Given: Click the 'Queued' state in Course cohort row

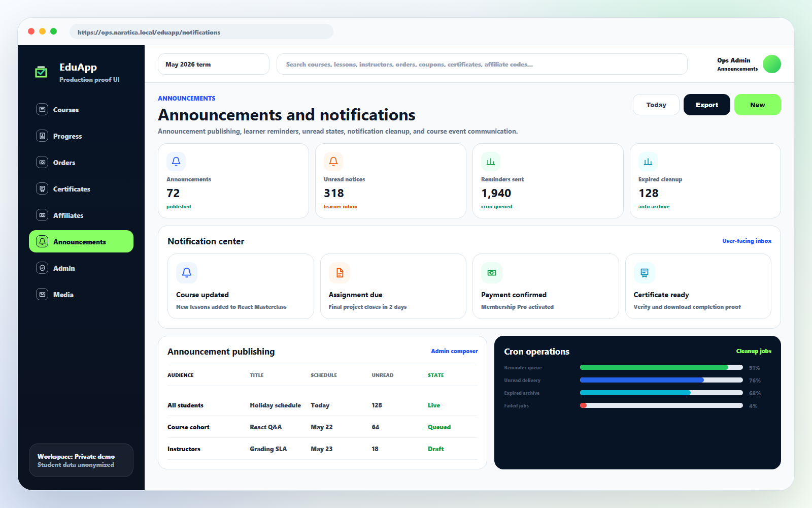Looking at the screenshot, I should point(439,427).
